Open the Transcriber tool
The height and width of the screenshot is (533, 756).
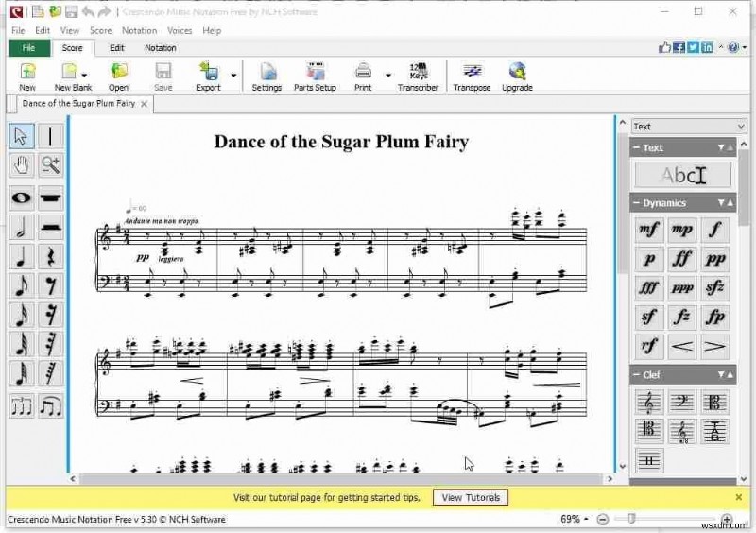[418, 77]
